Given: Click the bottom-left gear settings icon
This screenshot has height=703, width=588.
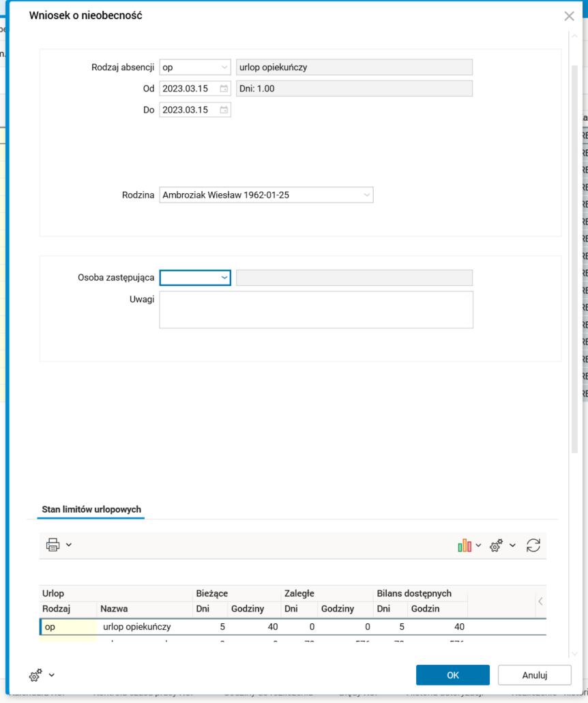Looking at the screenshot, I should tap(36, 675).
